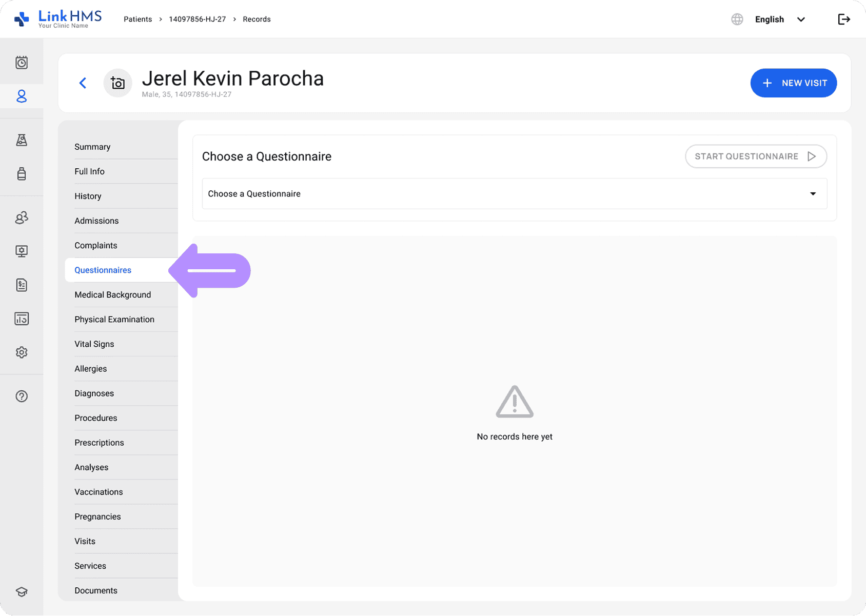Image resolution: width=866 pixels, height=616 pixels.
Task: Open the staff users group sidebar icon
Action: pos(22,218)
